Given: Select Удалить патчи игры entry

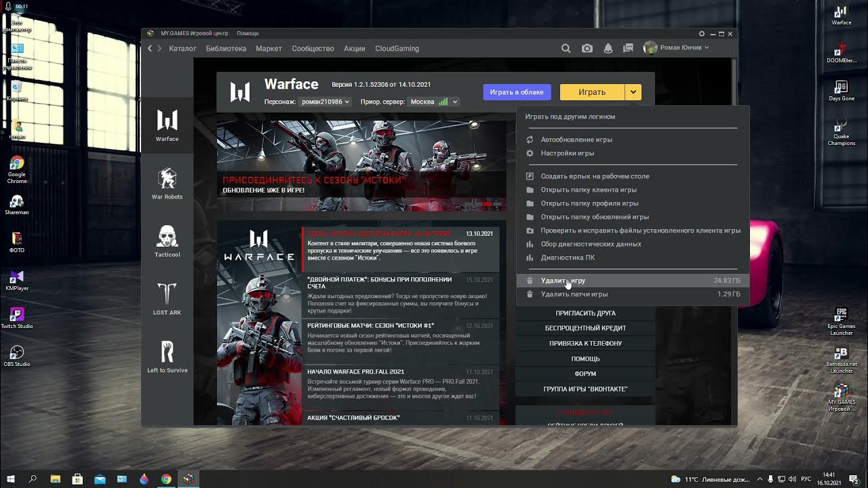Looking at the screenshot, I should tap(632, 294).
